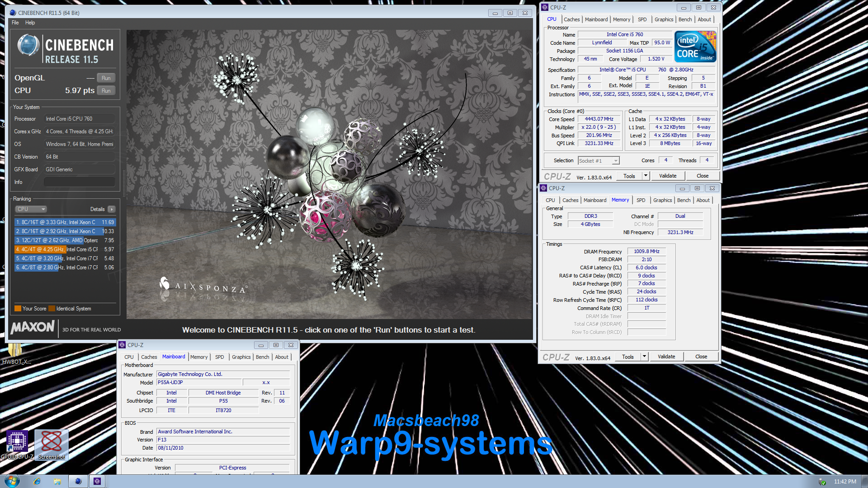The image size is (868, 488).
Task: Click the MAXON logo in Cinebench
Action: pos(33,327)
